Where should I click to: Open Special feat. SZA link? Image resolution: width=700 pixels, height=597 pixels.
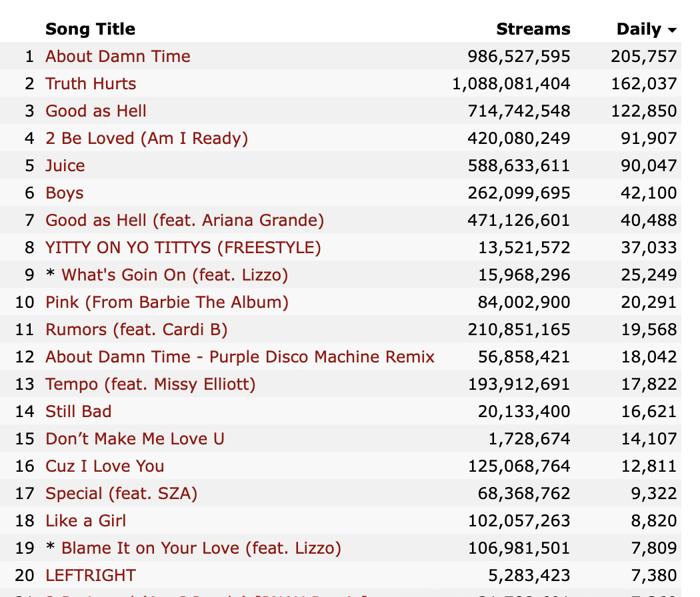tap(121, 494)
